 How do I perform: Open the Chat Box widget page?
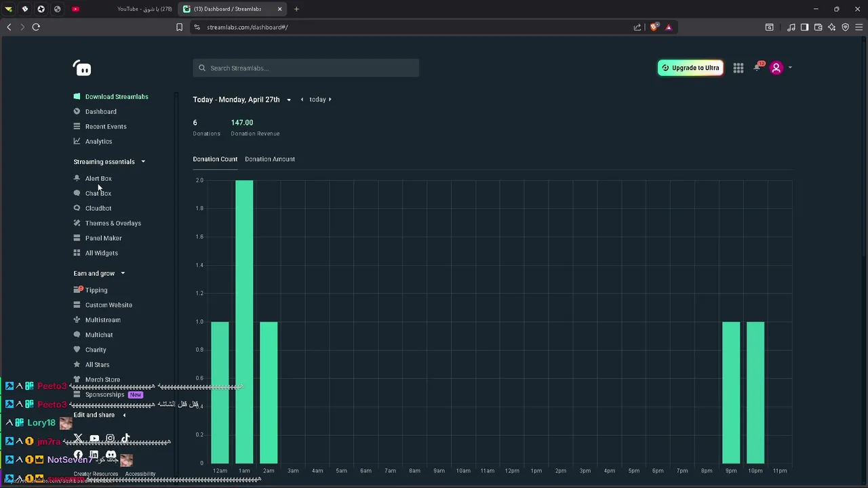pyautogui.click(x=93, y=193)
